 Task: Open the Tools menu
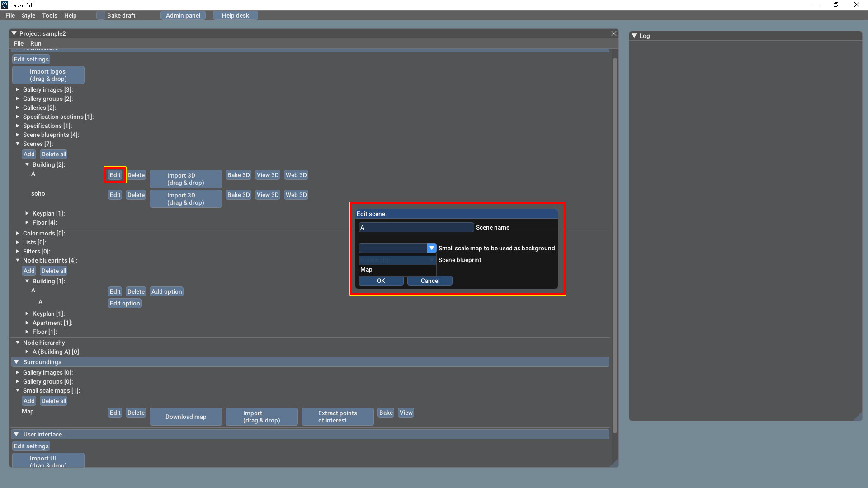[49, 15]
